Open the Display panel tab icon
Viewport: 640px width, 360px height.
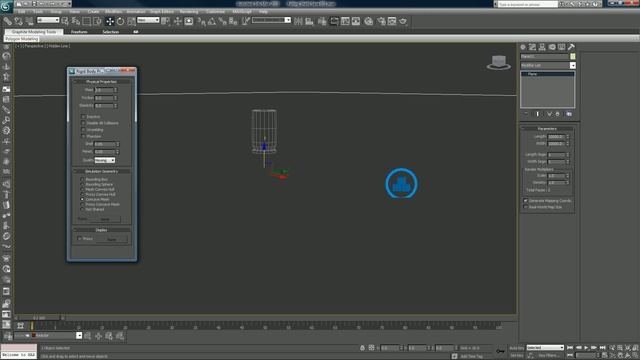(x=562, y=47)
